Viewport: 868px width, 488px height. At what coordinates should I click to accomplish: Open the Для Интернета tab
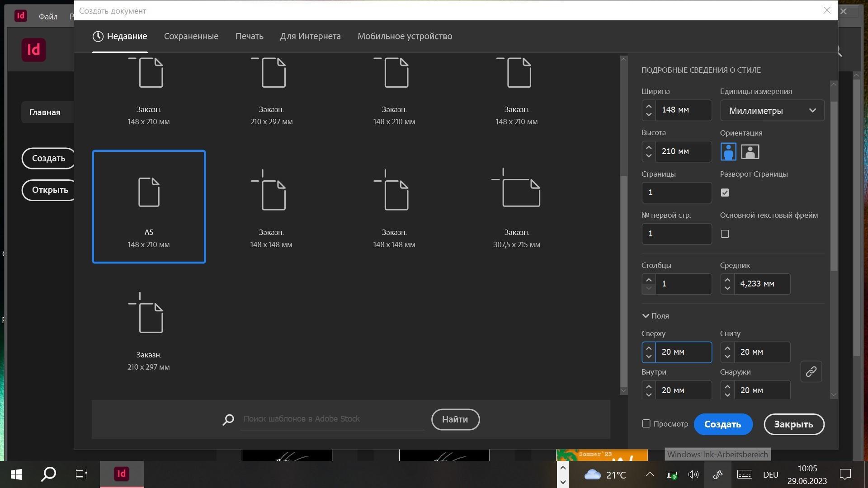point(310,36)
